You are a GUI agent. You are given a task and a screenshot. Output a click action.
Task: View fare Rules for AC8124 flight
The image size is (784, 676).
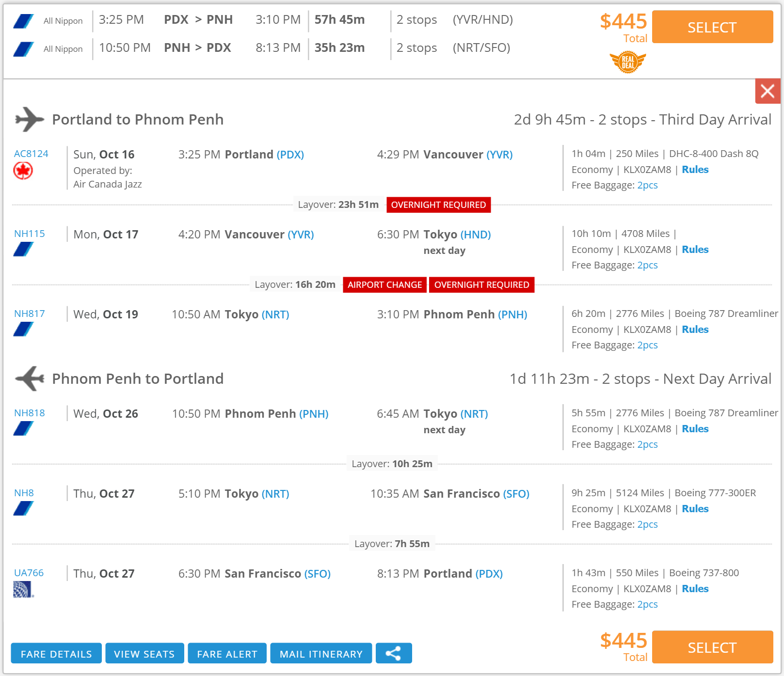pos(695,170)
